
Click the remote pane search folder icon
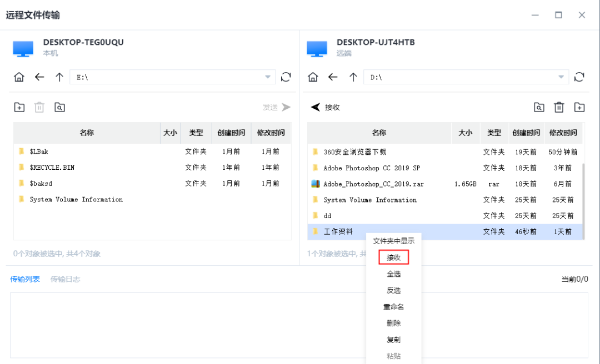coord(539,108)
